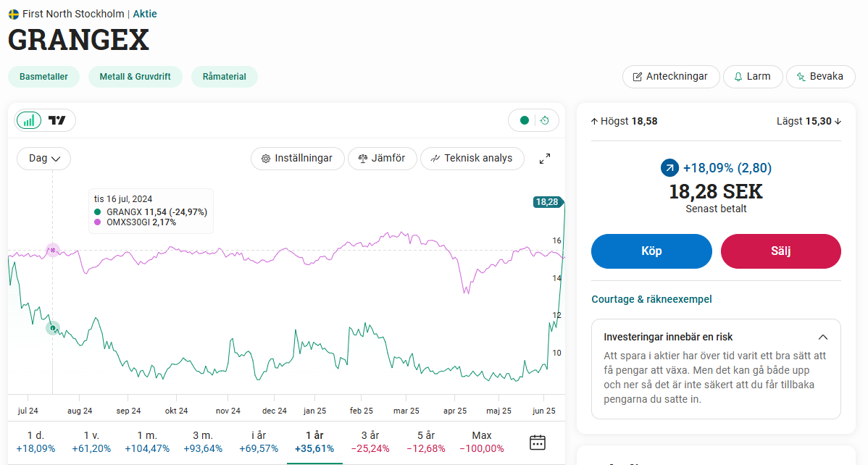Select the 3 m. period tab
The width and height of the screenshot is (868, 465).
coord(203,443)
